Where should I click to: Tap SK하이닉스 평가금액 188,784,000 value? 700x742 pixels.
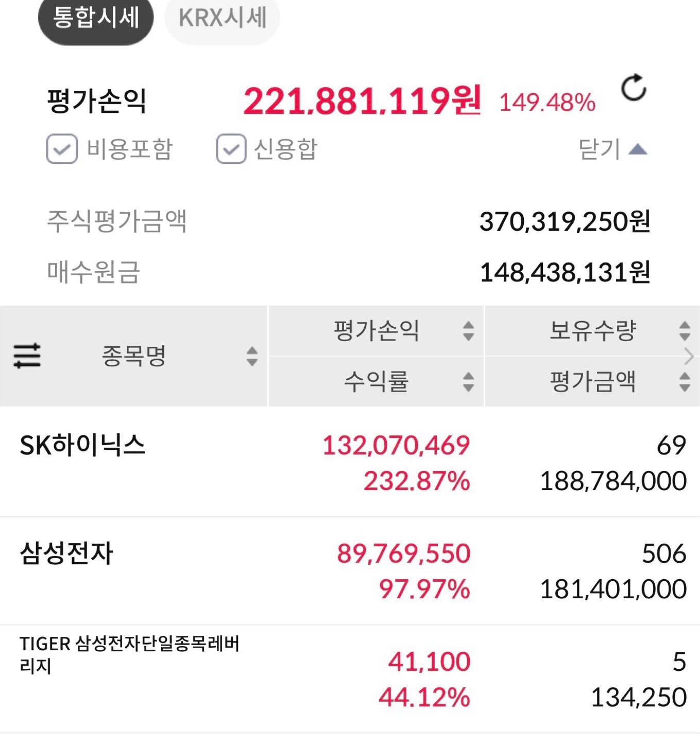[x=613, y=481]
